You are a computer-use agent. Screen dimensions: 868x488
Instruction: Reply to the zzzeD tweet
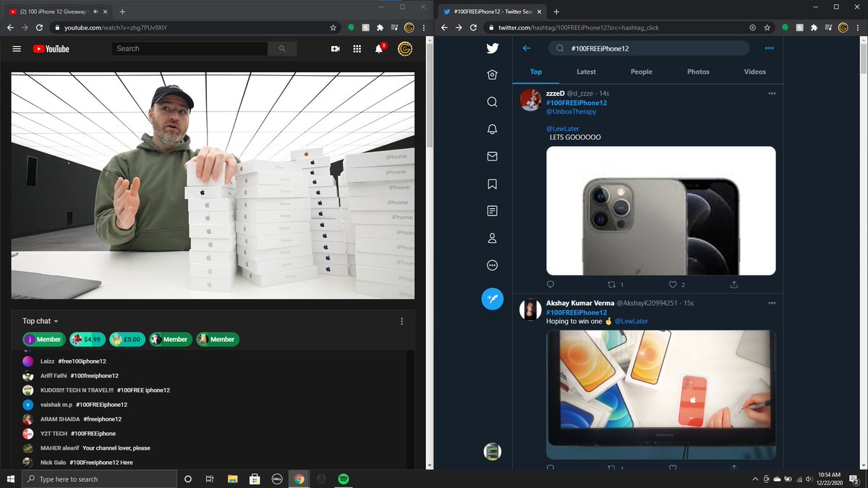coord(550,285)
